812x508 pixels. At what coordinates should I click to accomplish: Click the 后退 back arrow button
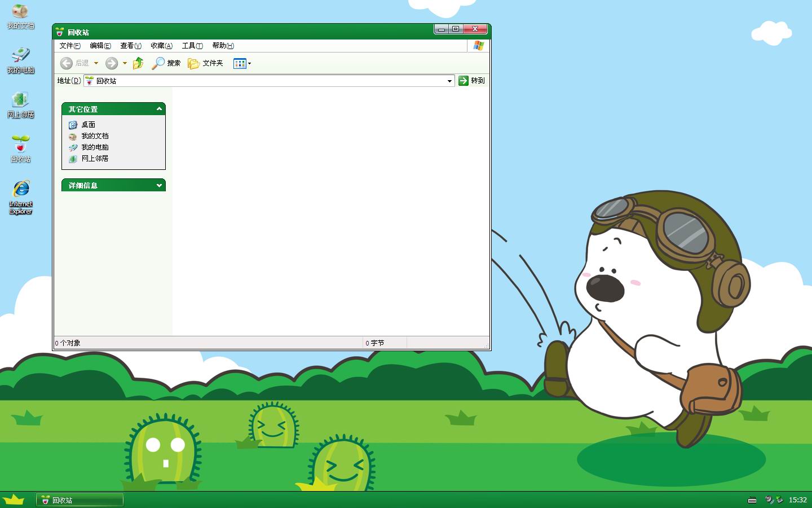click(x=74, y=63)
